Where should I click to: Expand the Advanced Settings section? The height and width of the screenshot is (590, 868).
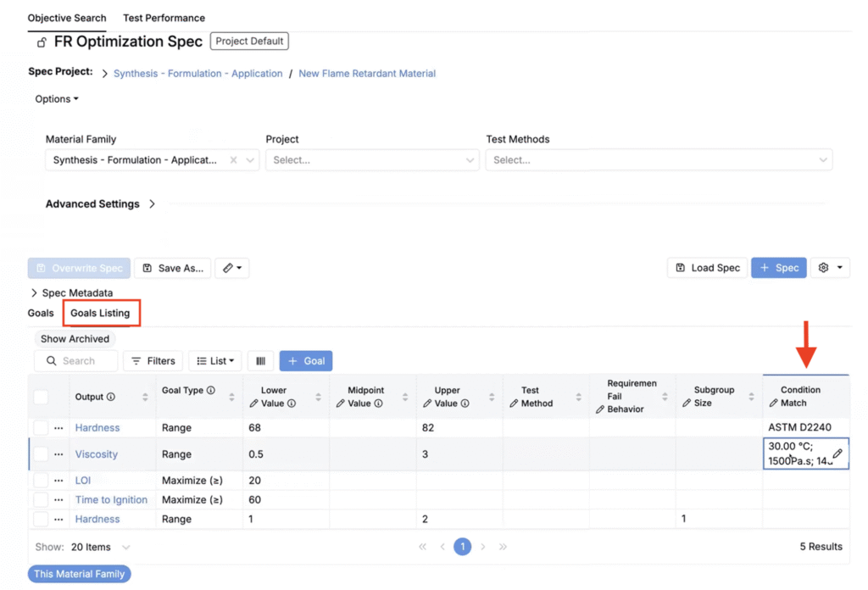click(x=100, y=203)
